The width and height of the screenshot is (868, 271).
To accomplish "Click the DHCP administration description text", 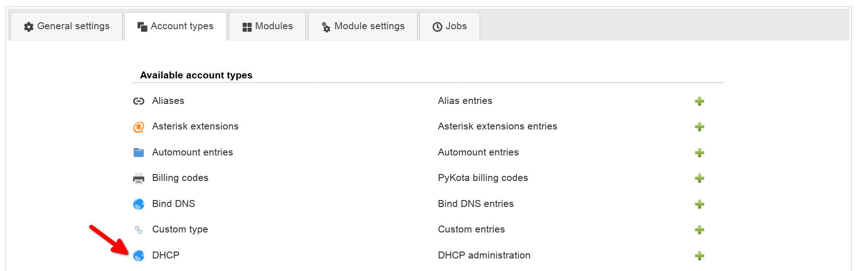I will coord(484,255).
